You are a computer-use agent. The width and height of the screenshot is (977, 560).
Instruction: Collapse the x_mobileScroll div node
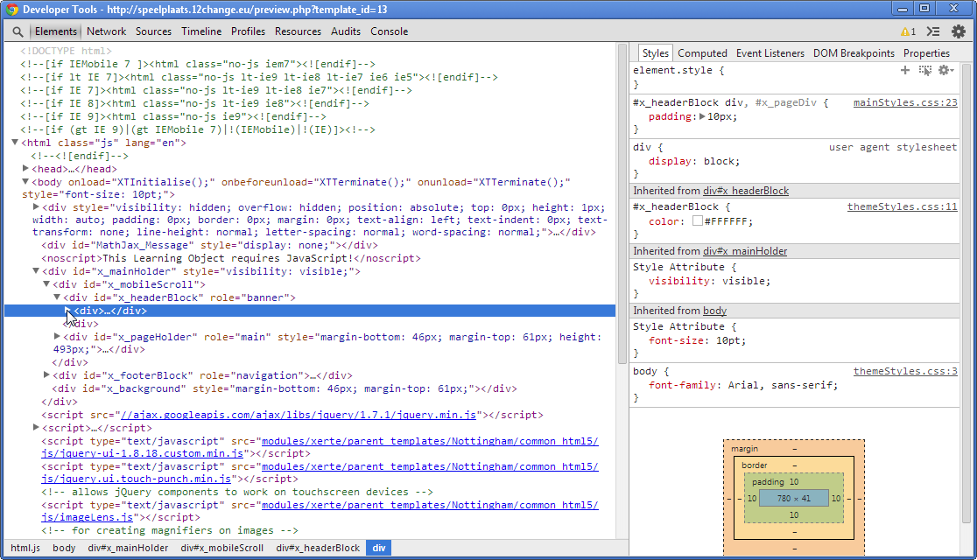[46, 284]
